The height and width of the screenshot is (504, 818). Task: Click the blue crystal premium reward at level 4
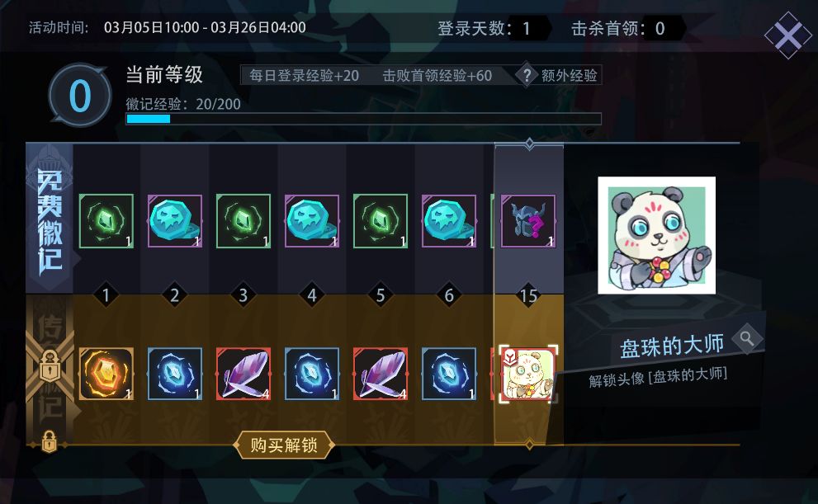(x=312, y=374)
